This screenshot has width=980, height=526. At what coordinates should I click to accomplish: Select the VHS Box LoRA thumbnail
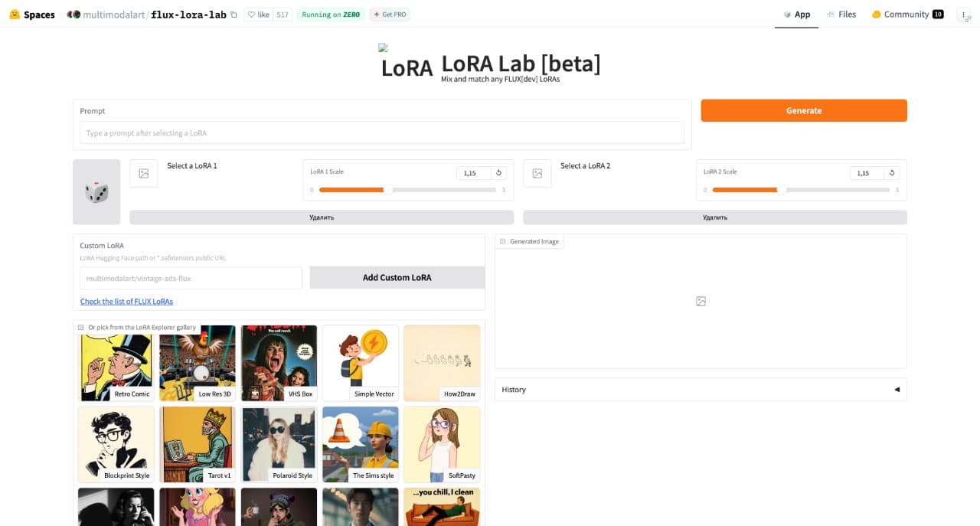pyautogui.click(x=279, y=363)
